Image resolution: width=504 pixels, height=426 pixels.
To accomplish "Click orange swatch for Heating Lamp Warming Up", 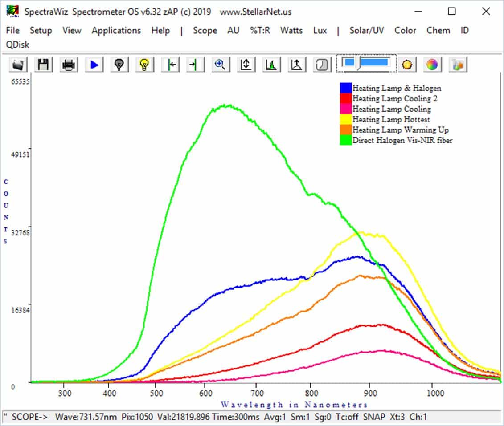I will 345,130.
